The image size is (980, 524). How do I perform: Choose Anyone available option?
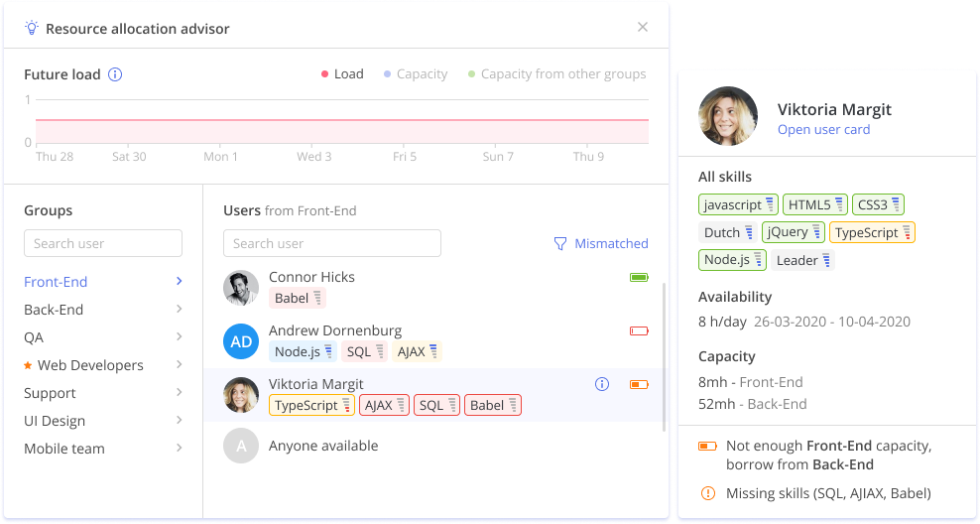pyautogui.click(x=322, y=447)
